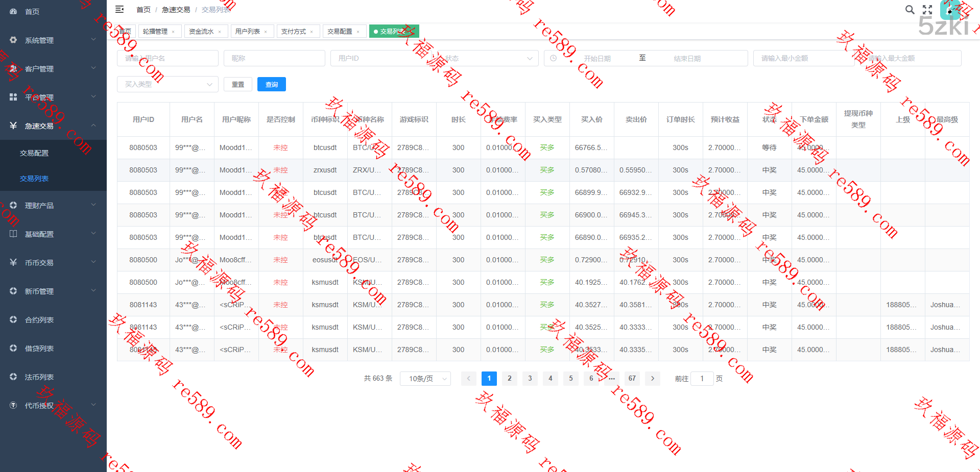Change page size 10条/页 selector
Screen dimensions: 980x472
(425, 378)
